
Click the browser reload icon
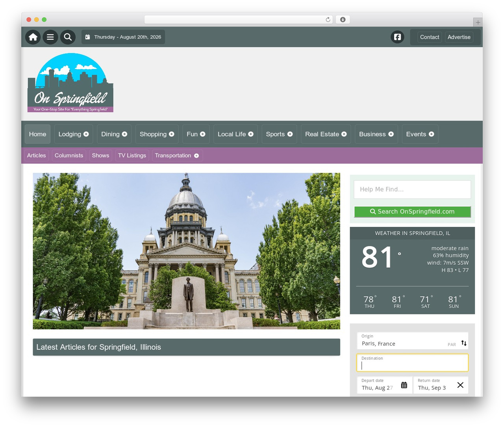[328, 20]
